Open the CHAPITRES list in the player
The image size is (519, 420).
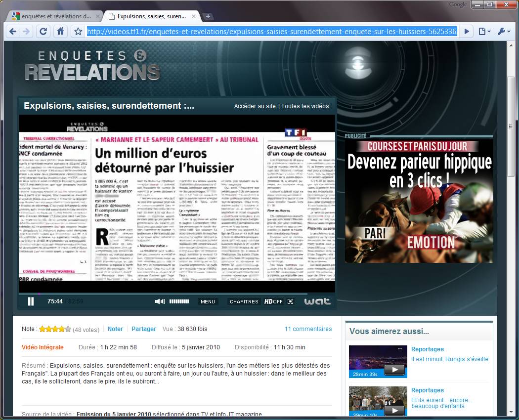pos(244,301)
